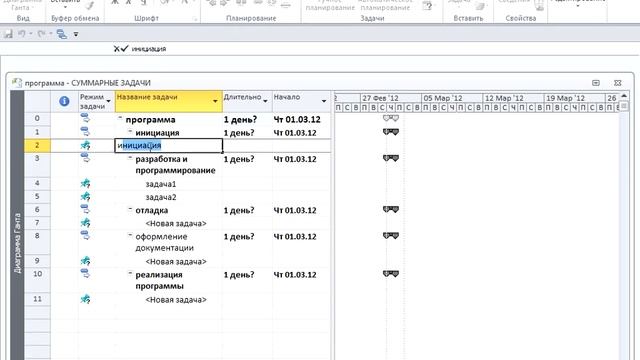The image size is (640, 360).
Task: Click the task mode icon for 'реализация программы'
Action: 85,273
